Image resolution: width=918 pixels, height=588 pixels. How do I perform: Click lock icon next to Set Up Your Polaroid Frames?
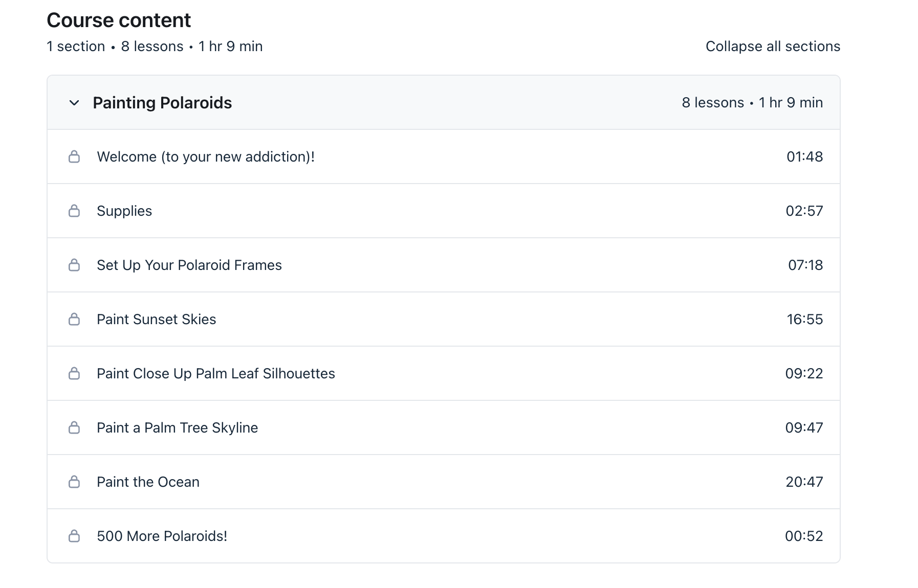74,265
